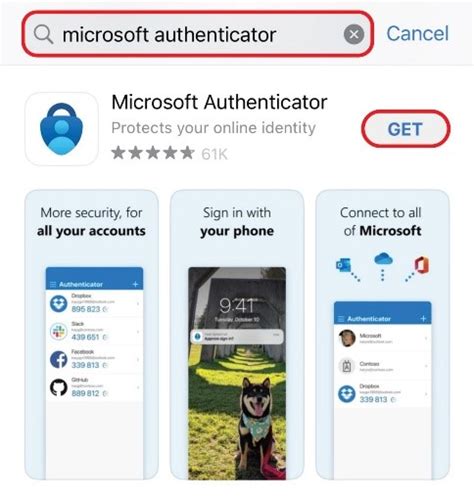Click the OneDrive cloud icon
474x499 pixels.
coord(383,259)
